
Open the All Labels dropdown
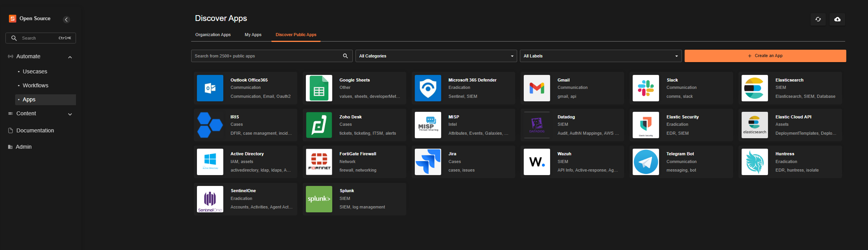[601, 56]
